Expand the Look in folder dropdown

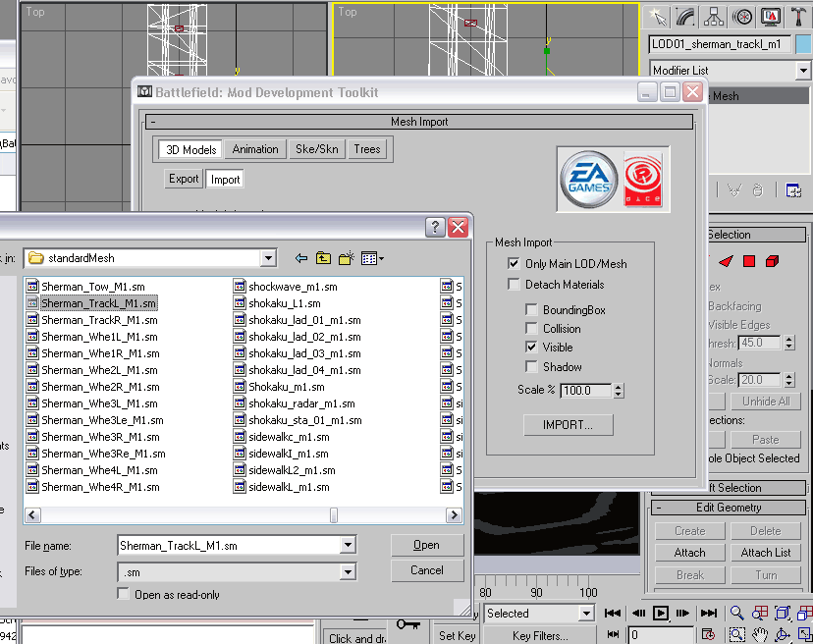268,258
